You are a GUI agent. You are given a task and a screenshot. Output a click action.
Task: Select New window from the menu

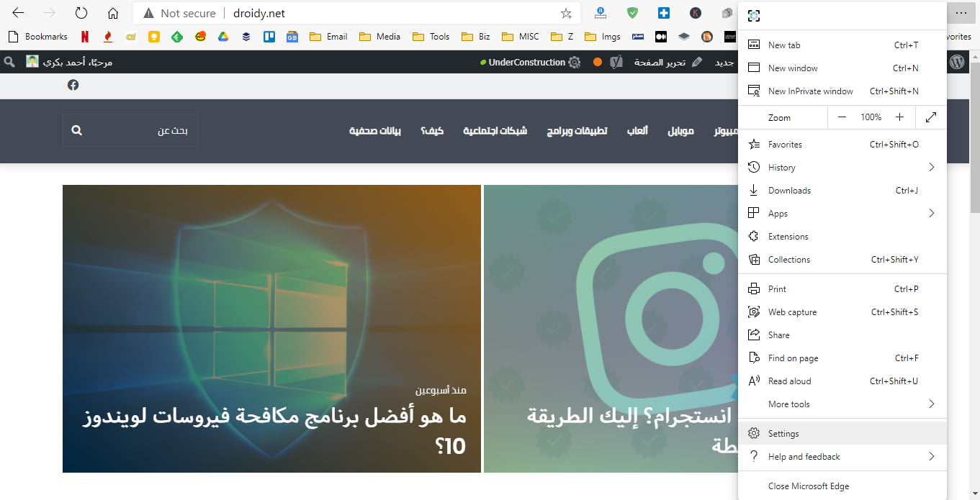coord(842,68)
